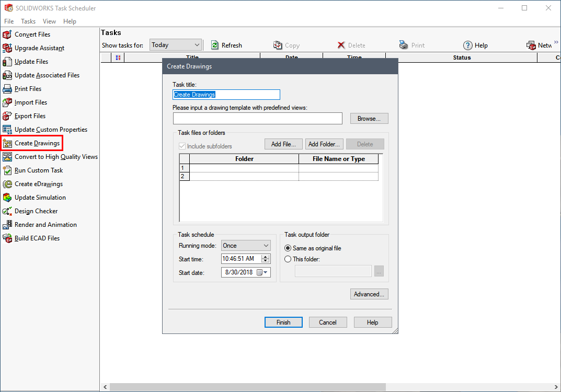The height and width of the screenshot is (392, 561).
Task: Click the SOLIDWORKS Task Scheduler title icon
Action: coord(8,8)
